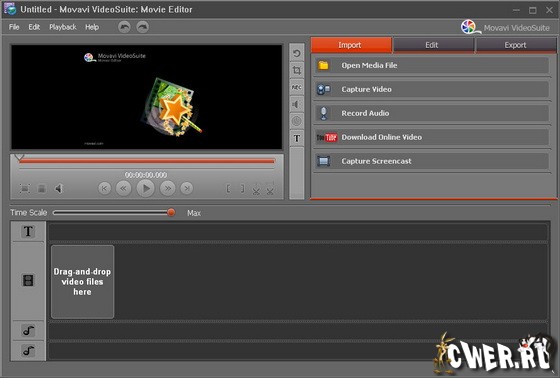Image resolution: width=560 pixels, height=378 pixels.
Task: Open the Playback menu
Action: click(x=63, y=27)
